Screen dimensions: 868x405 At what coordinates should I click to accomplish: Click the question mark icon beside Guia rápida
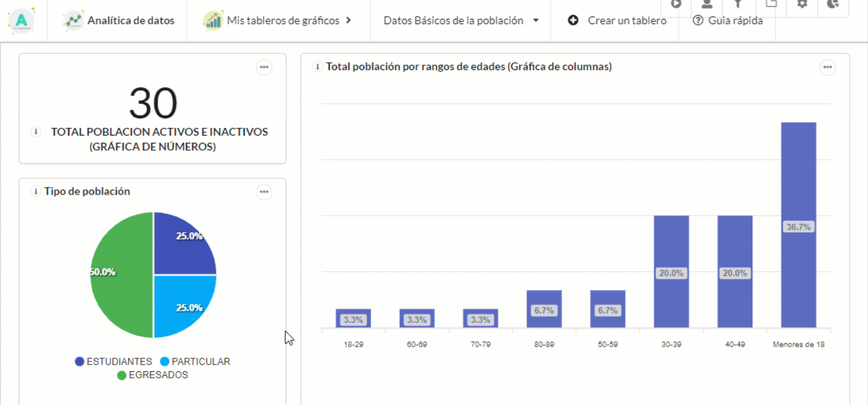click(x=698, y=21)
